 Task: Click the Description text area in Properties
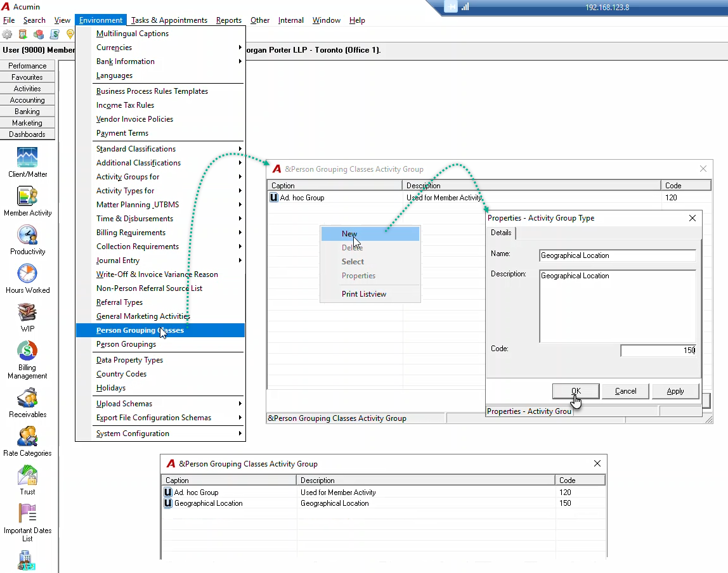tap(618, 306)
